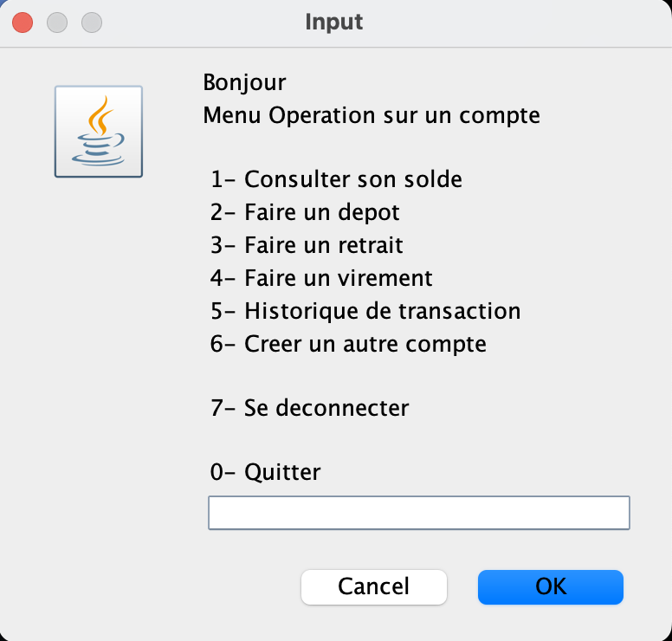Close the Input dialog with red button
This screenshot has height=641, width=672.
[x=23, y=22]
